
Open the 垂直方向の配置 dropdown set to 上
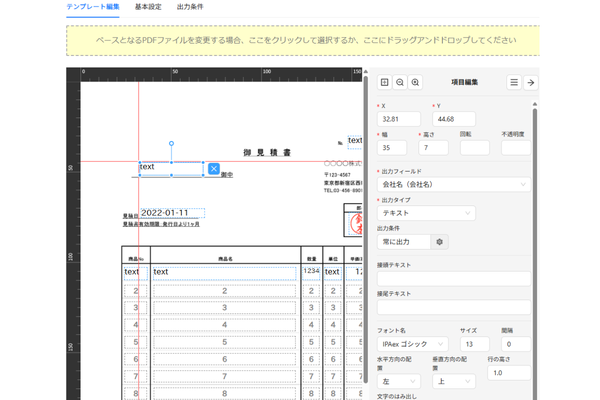pyautogui.click(x=454, y=381)
